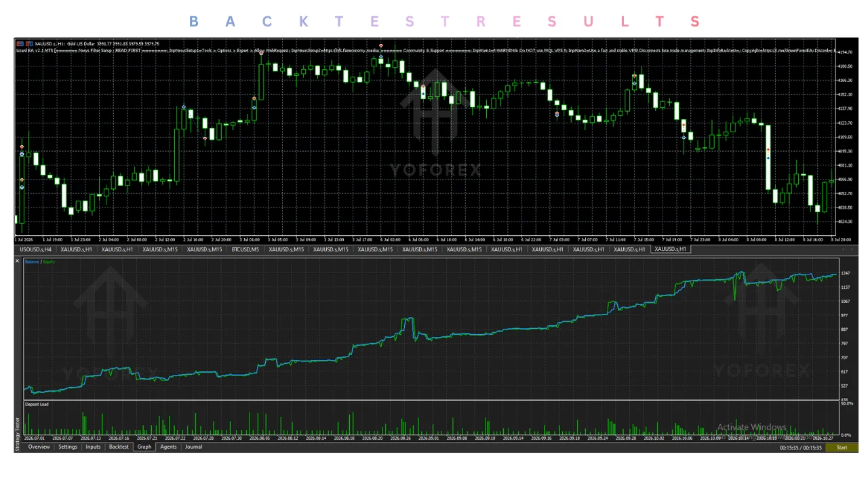Click the Deposit Load panel label
The width and height of the screenshot is (868, 488).
pos(37,405)
